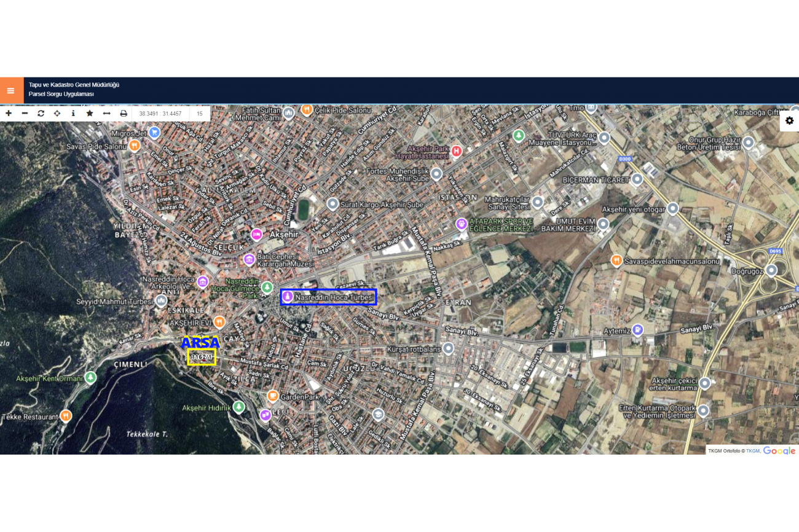
Task: Click Akşehir Park Hayat Hastanesi hospital pin
Action: tap(456, 151)
